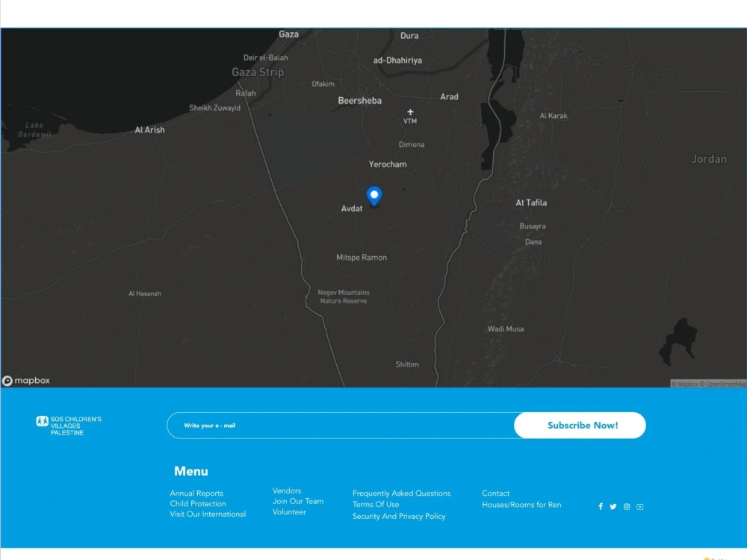Open the Child Protection link
747x560 pixels.
click(198, 504)
